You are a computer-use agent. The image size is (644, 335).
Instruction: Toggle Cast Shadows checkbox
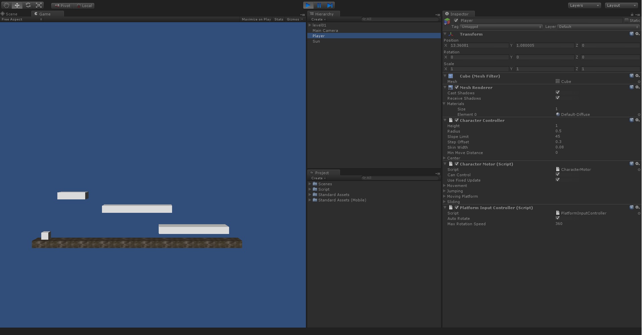coord(557,93)
